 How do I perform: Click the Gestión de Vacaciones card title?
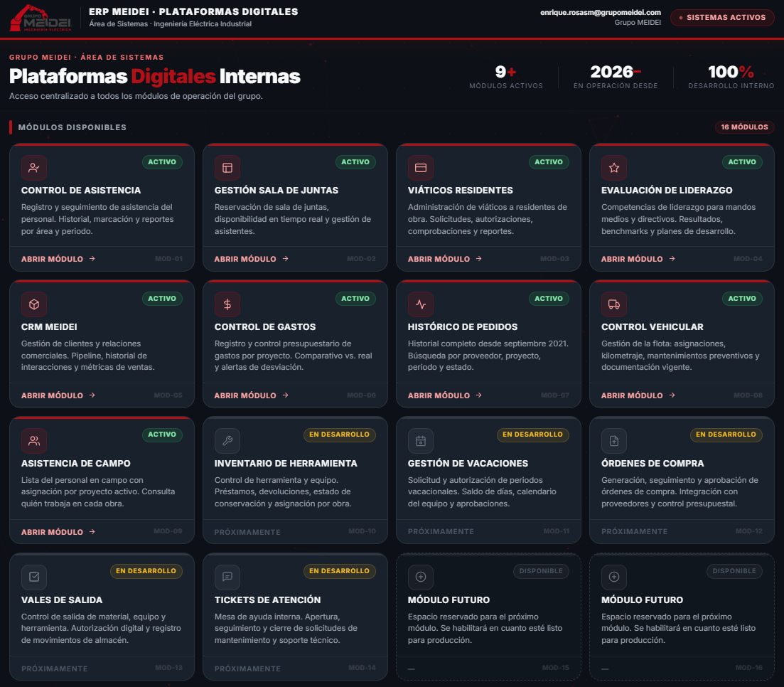pos(468,464)
